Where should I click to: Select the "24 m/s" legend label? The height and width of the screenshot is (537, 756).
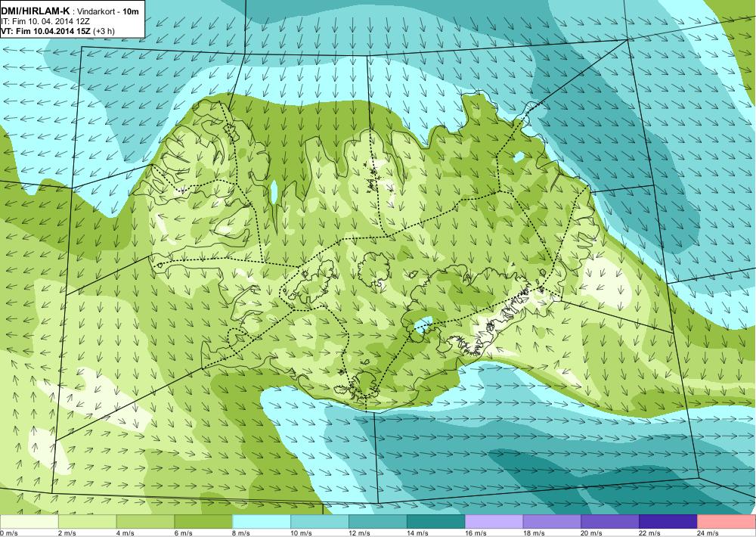[709, 533]
